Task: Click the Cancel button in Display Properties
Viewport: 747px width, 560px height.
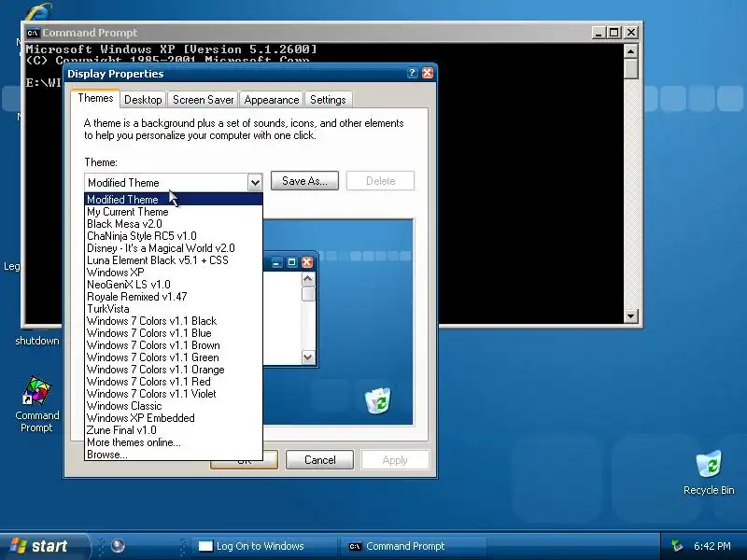Action: [x=319, y=460]
